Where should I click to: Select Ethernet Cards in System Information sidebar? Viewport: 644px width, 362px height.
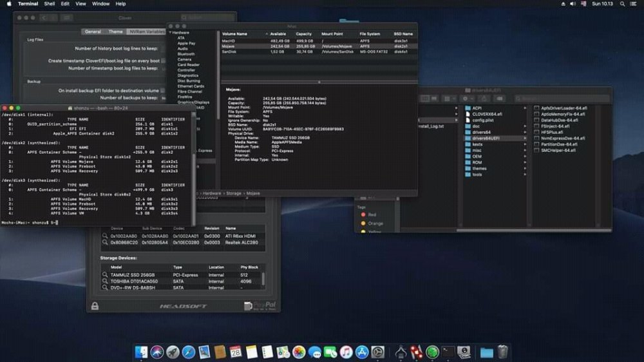[x=191, y=86]
